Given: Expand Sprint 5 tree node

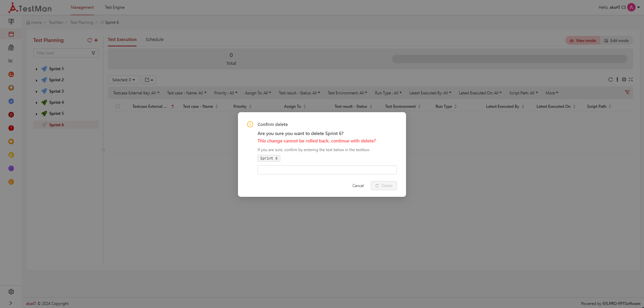Looking at the screenshot, I should (x=37, y=114).
